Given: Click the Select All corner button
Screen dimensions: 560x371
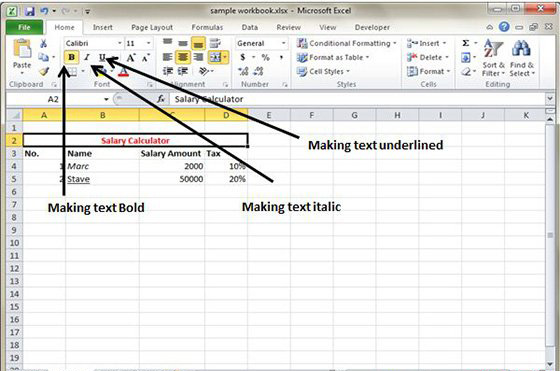Looking at the screenshot, I should point(15,115).
